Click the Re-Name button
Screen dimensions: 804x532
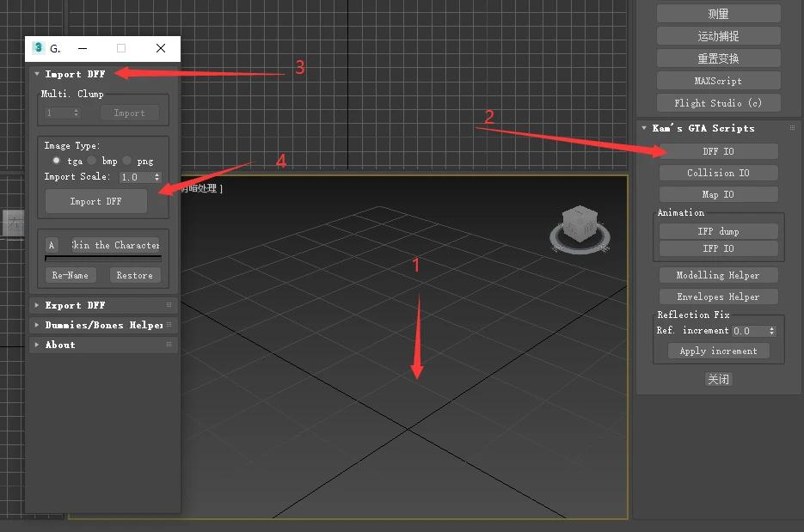pyautogui.click(x=71, y=275)
